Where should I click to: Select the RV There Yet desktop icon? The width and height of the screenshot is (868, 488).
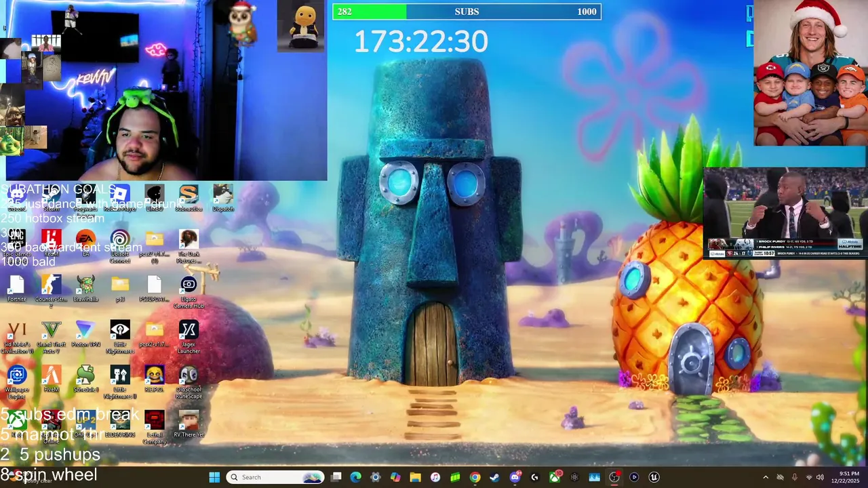pos(189,425)
